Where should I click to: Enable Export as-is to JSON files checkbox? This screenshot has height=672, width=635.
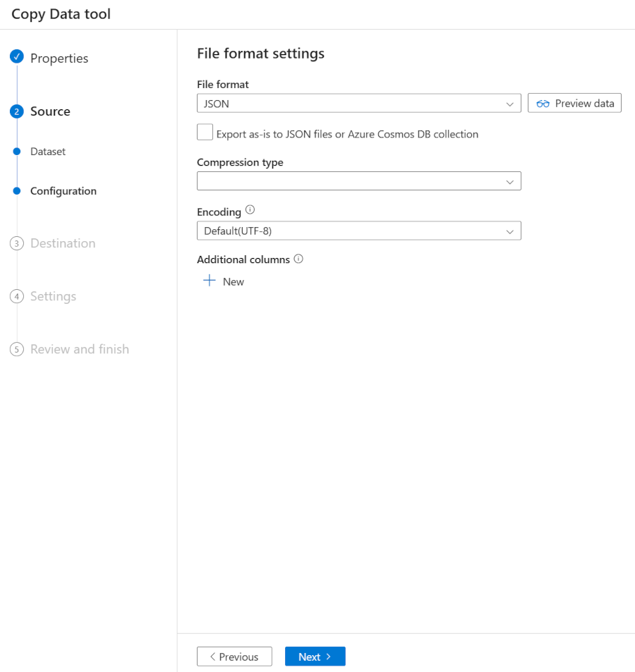click(205, 133)
